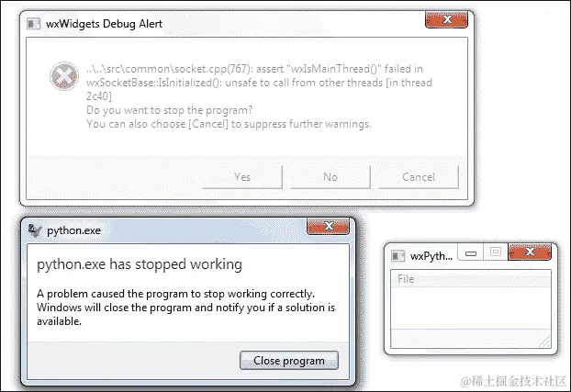Click the empty wxPython client area
Screen dimensions: 571x392
click(471, 308)
